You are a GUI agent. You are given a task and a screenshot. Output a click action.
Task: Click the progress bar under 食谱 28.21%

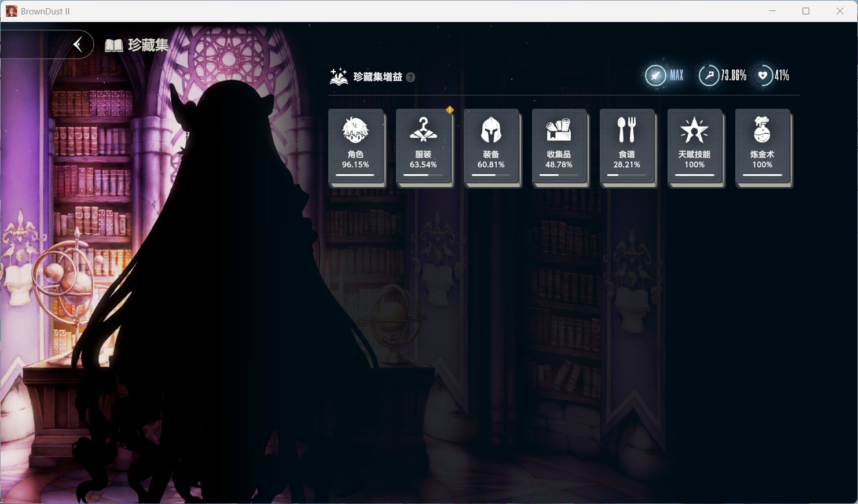coord(626,175)
